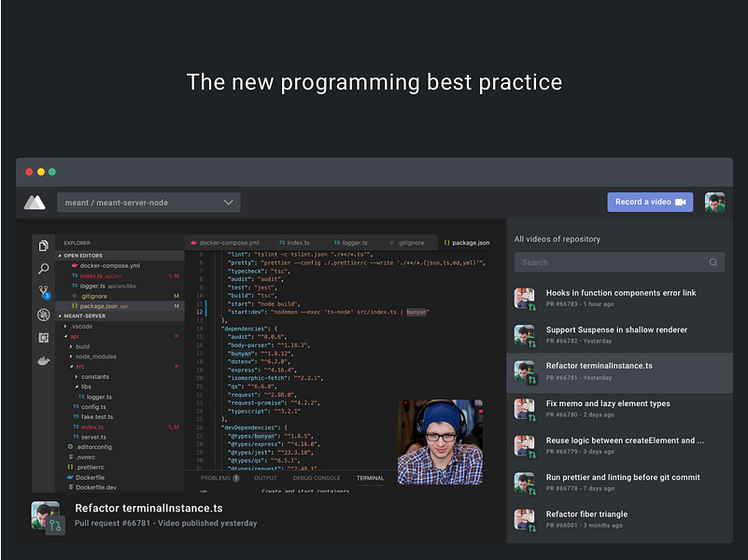
Task: Click avatar beside PR #66783 video
Action: (x=524, y=298)
